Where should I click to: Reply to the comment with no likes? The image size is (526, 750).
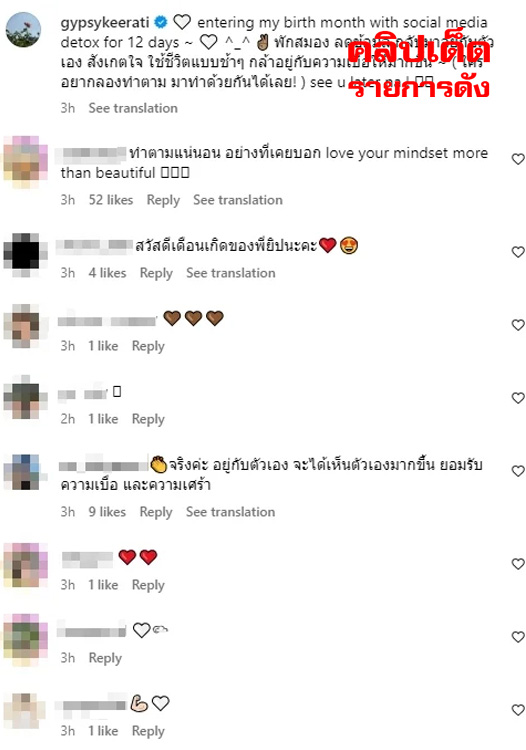click(x=105, y=658)
